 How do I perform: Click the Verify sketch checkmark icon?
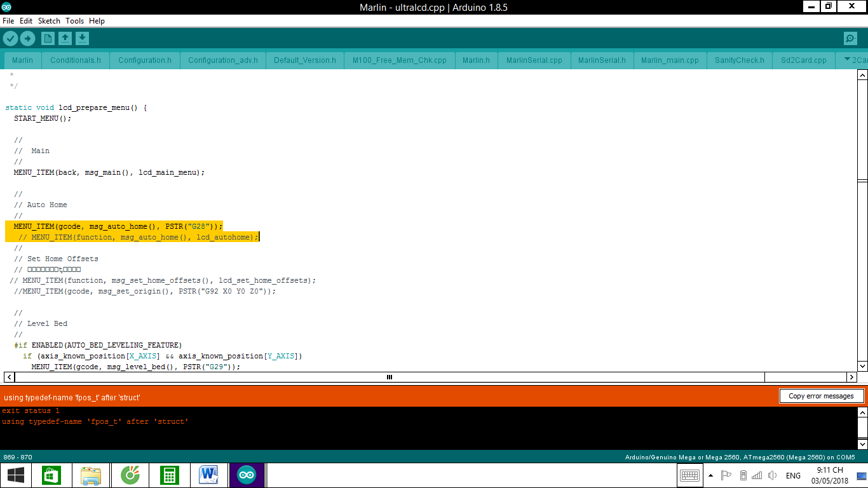[10, 39]
